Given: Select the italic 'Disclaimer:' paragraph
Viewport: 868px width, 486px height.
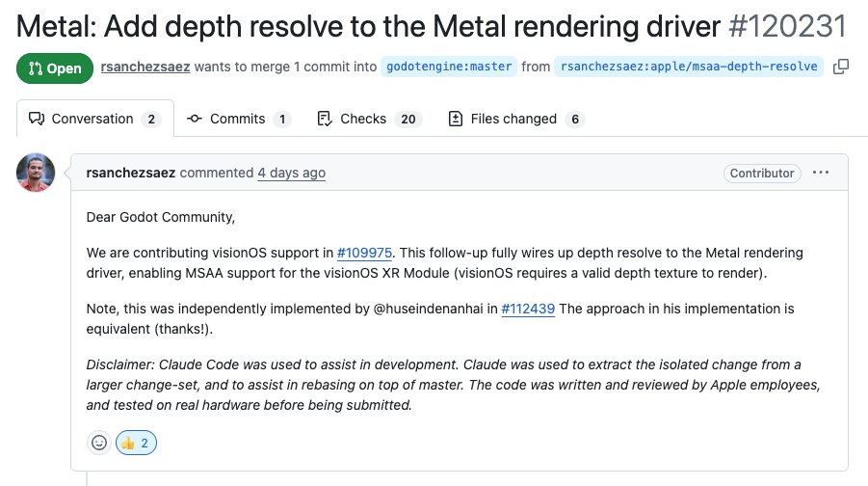Looking at the screenshot, I should (x=453, y=385).
